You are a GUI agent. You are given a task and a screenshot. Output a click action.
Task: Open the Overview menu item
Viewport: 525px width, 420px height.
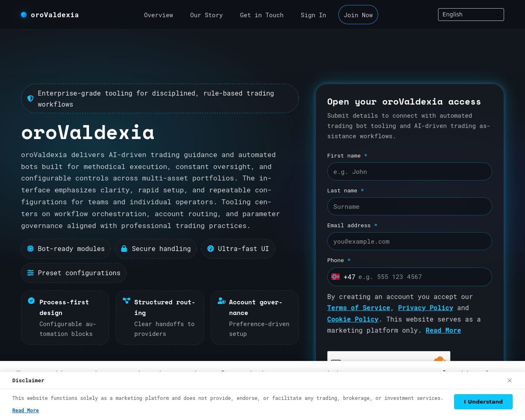(x=159, y=15)
